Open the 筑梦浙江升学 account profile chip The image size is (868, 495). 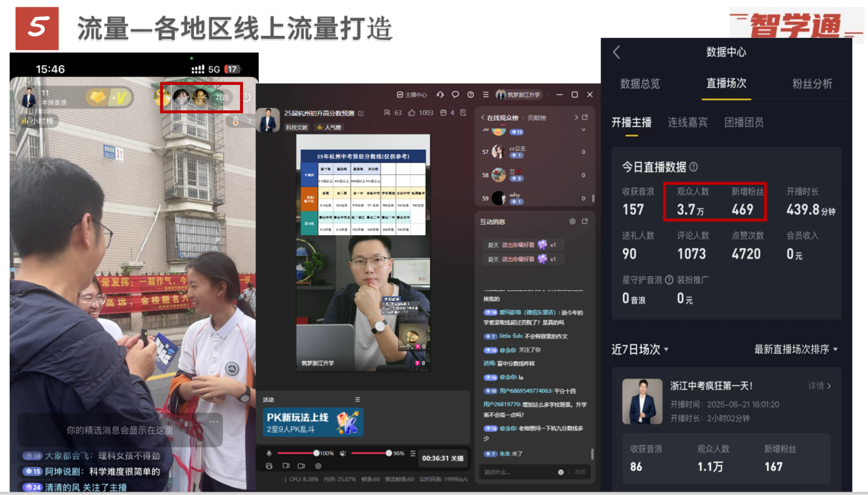tap(519, 95)
